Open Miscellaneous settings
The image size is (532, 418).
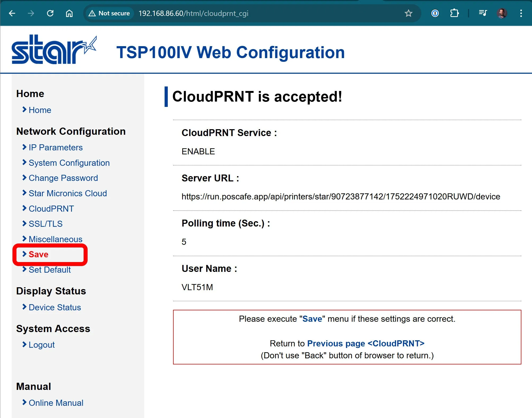pos(55,239)
